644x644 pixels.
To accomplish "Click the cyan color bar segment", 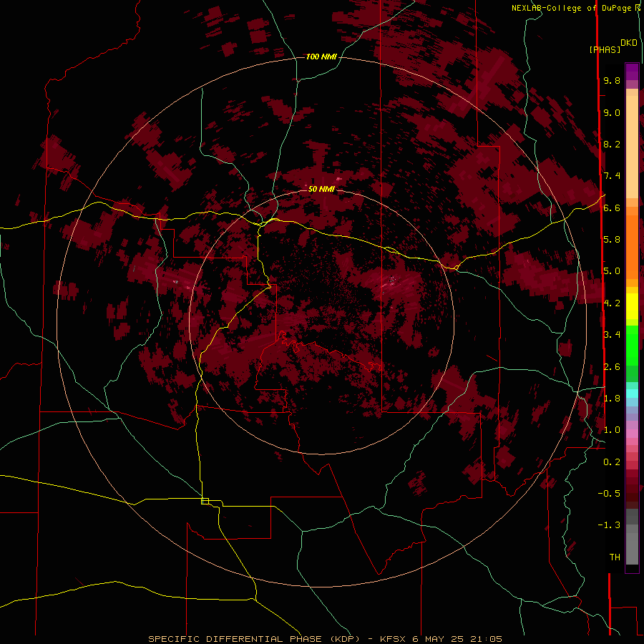I will coord(632,394).
